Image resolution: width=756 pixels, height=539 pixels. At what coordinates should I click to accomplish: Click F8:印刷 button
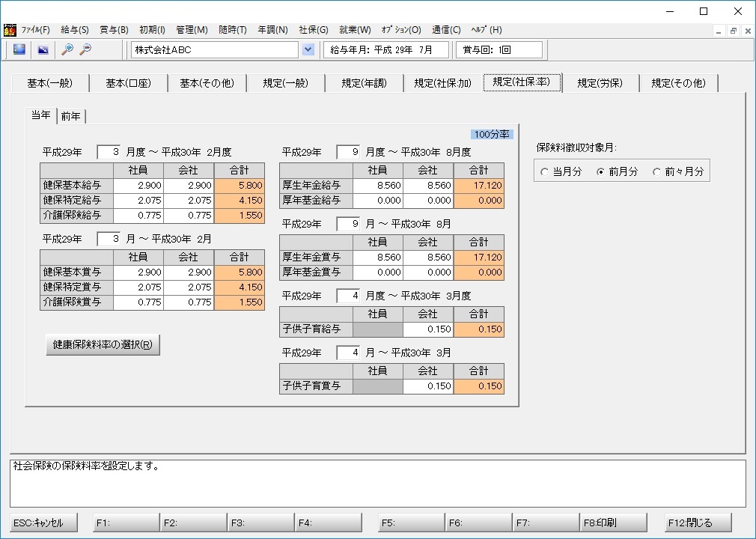point(613,523)
